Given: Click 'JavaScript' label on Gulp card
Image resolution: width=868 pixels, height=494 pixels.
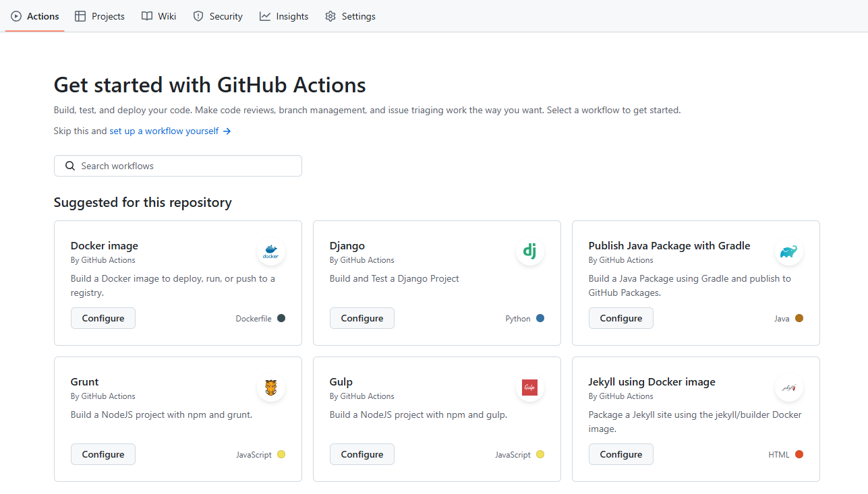Looking at the screenshot, I should 513,455.
